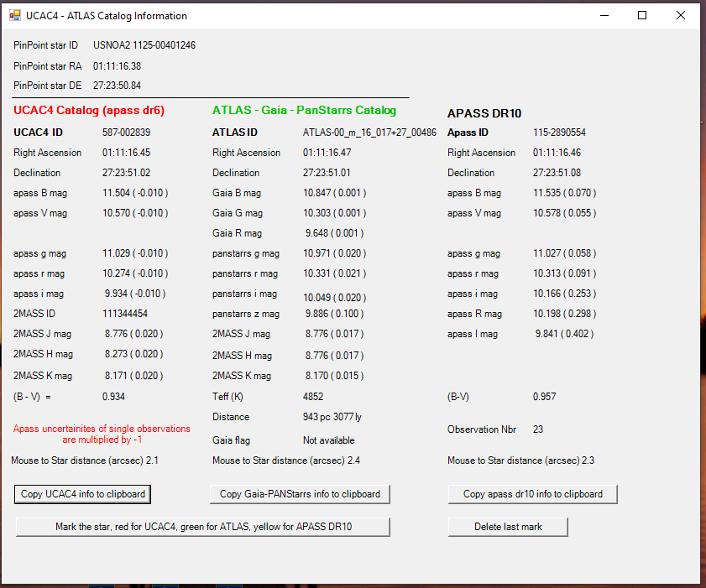Select apass r mag value 10.313 ( 0.091 )
Screen dimensions: 706x588
(565, 273)
